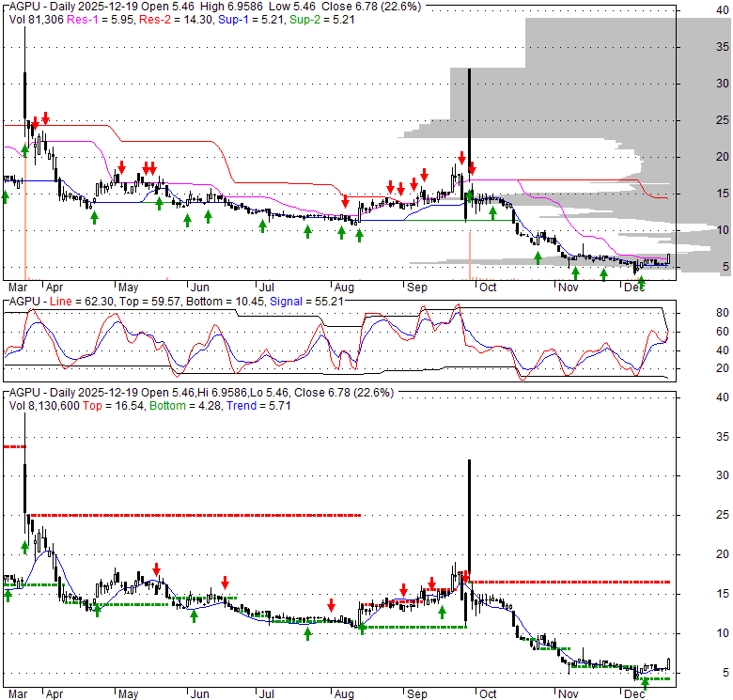733x700 pixels.
Task: Click the Jun month label on bottom chart axis
Action: tap(198, 693)
